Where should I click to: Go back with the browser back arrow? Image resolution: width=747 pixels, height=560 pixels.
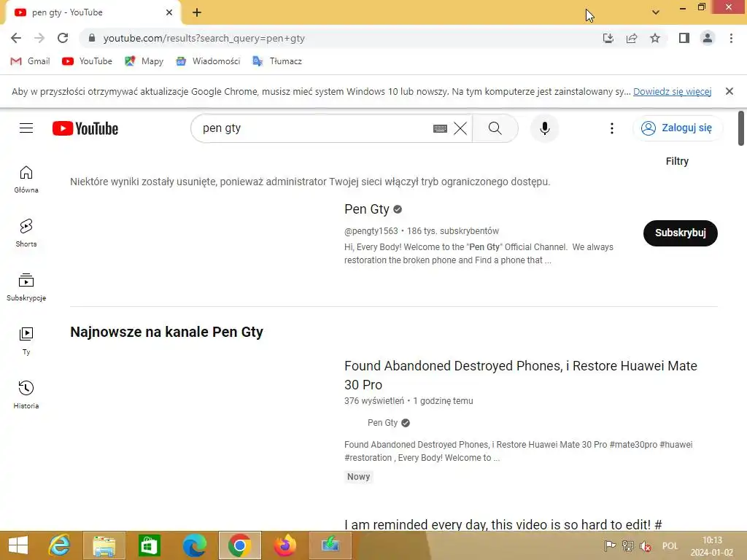(x=16, y=38)
